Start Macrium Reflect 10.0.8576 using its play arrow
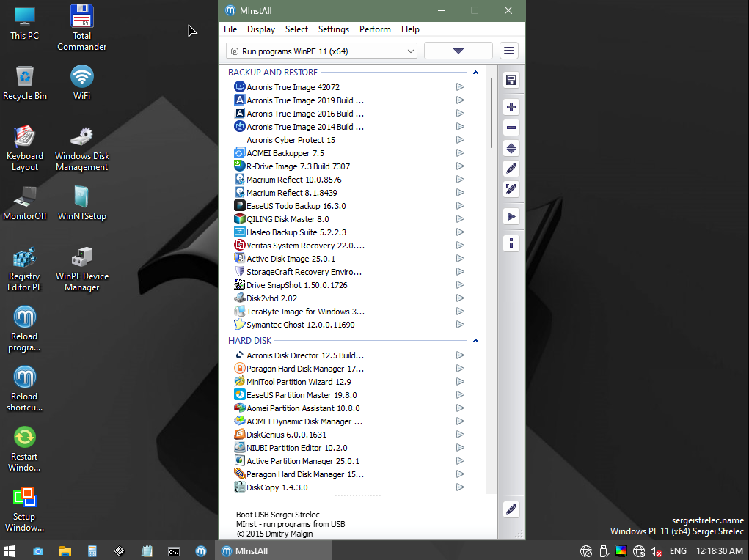 (460, 180)
